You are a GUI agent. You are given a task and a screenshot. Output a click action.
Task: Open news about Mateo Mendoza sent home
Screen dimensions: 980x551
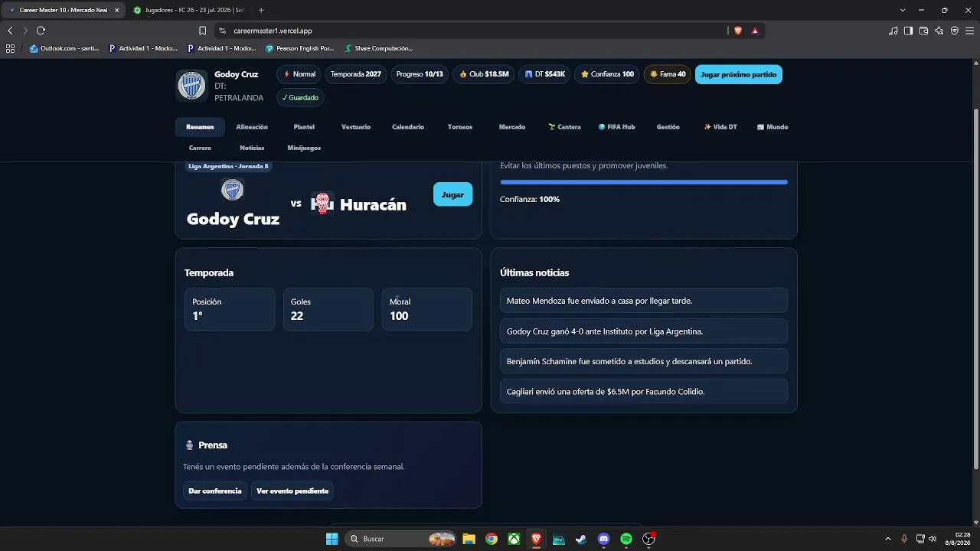644,301
